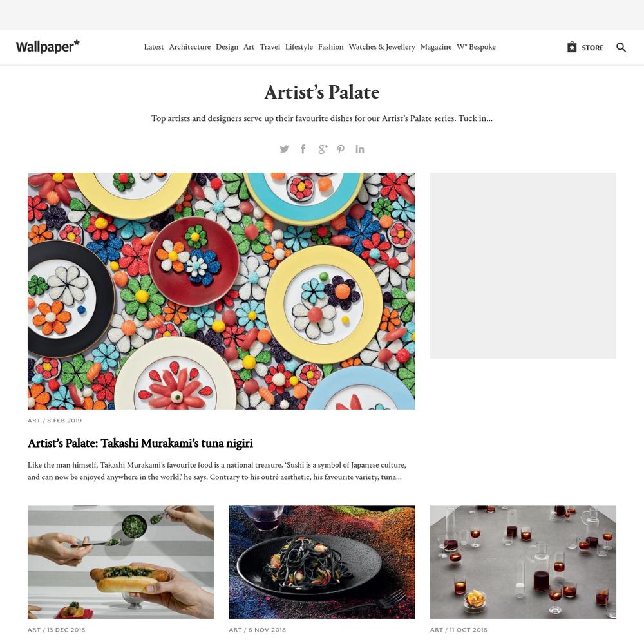This screenshot has height=644, width=644.
Task: Open the black pasta dish thumbnail
Action: click(322, 562)
